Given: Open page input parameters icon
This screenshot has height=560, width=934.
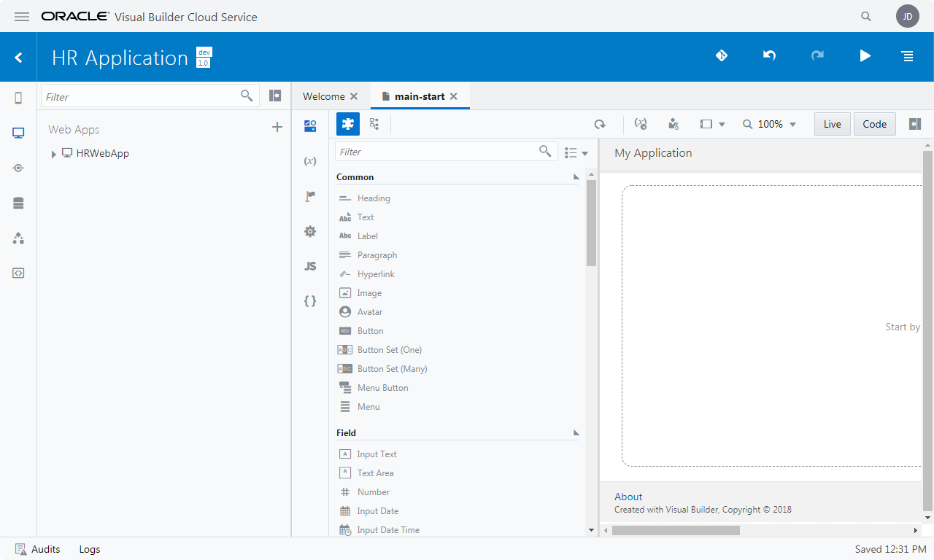Looking at the screenshot, I should pyautogui.click(x=641, y=124).
